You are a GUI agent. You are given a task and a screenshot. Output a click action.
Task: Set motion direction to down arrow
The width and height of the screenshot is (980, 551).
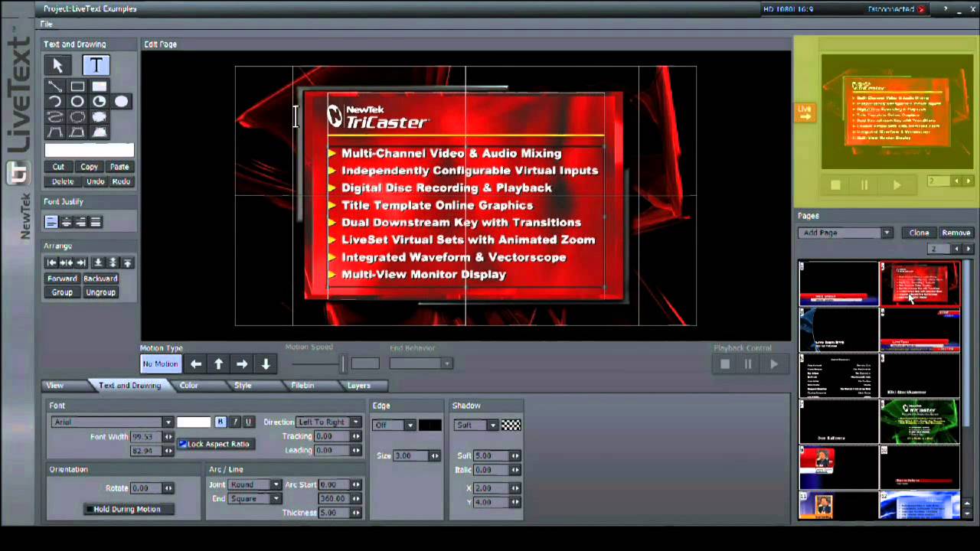(x=266, y=364)
